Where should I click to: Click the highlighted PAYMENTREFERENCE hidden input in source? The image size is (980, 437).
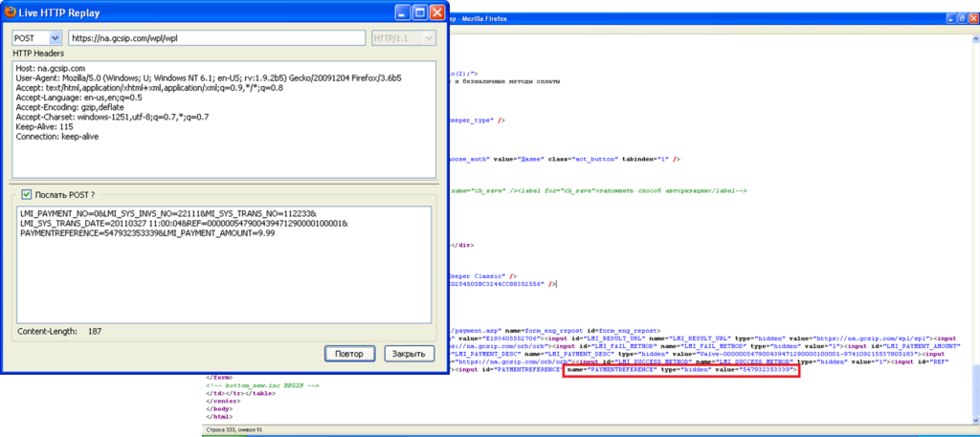[x=680, y=368]
